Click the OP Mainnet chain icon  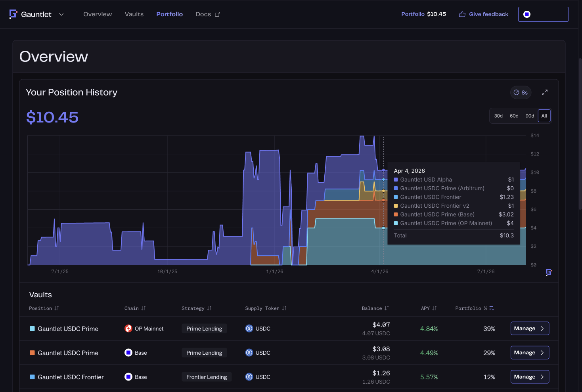128,329
